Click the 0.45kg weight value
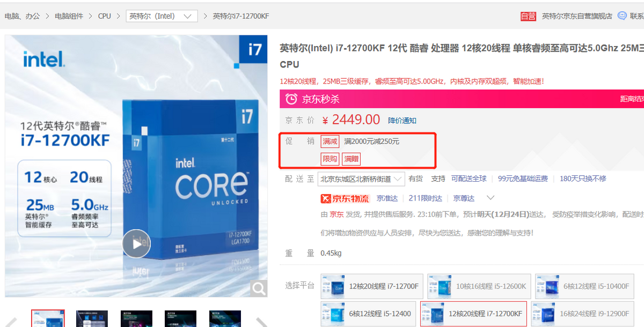Viewport: 644px width, 327px height. click(x=331, y=253)
